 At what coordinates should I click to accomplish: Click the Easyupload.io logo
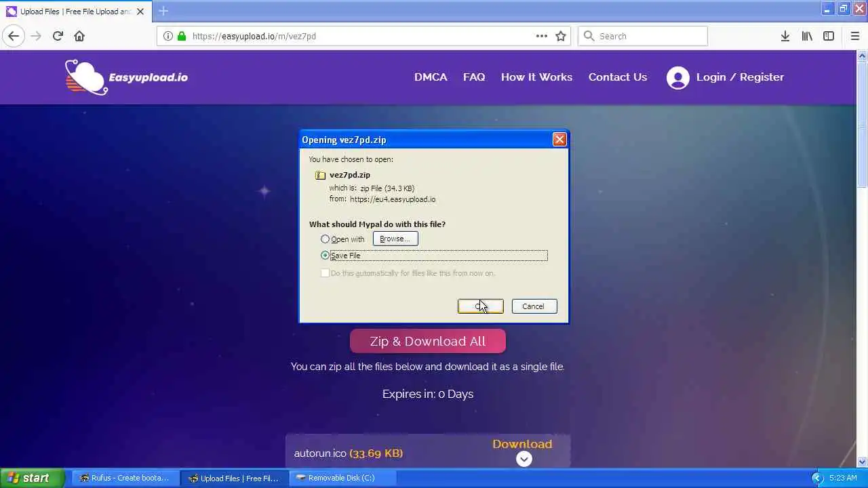click(x=126, y=77)
